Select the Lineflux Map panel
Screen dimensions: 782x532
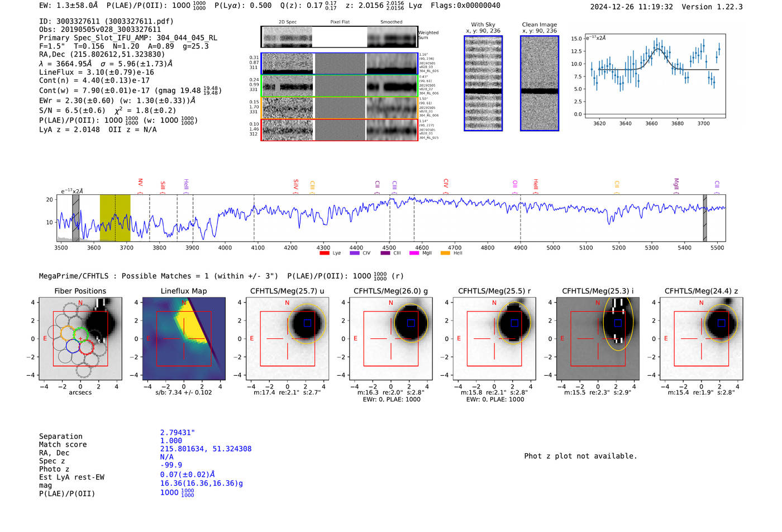184,339
